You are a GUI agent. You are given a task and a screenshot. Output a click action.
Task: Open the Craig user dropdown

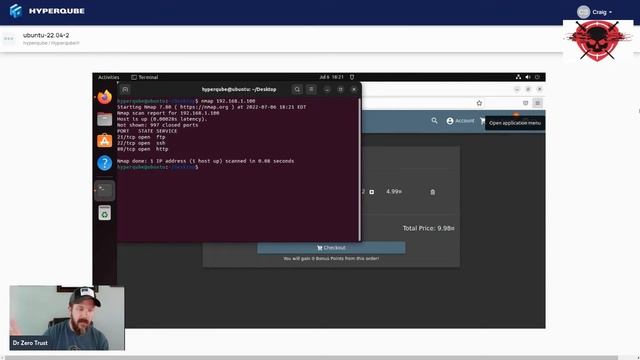[x=595, y=12]
